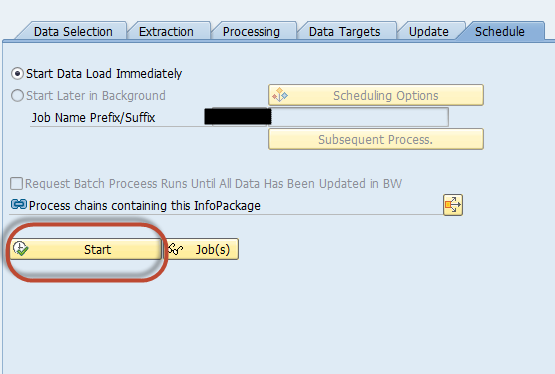
Task: Click the Start button label
Action: pyautogui.click(x=97, y=249)
